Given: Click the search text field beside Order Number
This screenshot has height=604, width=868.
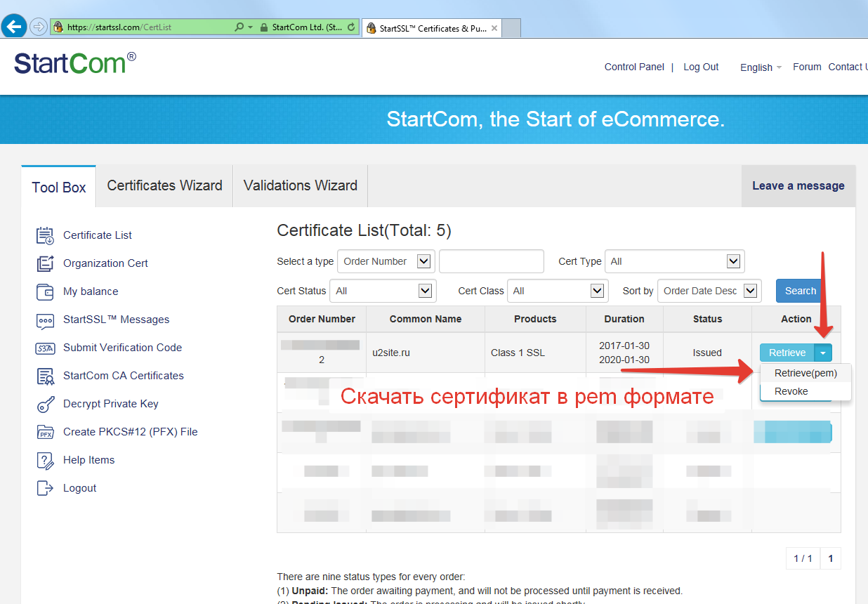Looking at the screenshot, I should tap(492, 261).
